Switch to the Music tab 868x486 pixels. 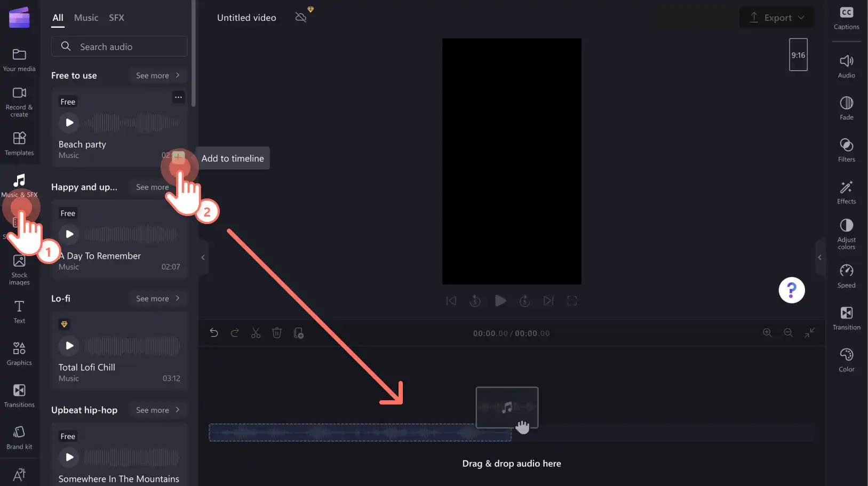click(86, 18)
